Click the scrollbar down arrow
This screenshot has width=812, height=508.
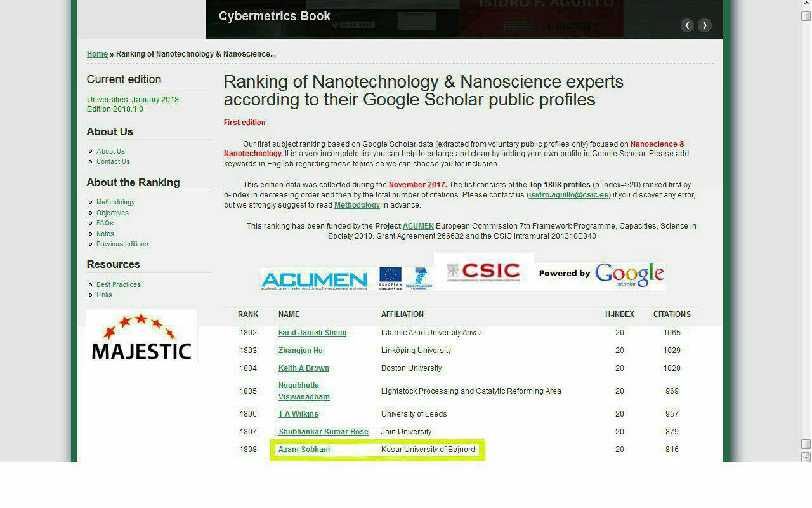coord(806,457)
